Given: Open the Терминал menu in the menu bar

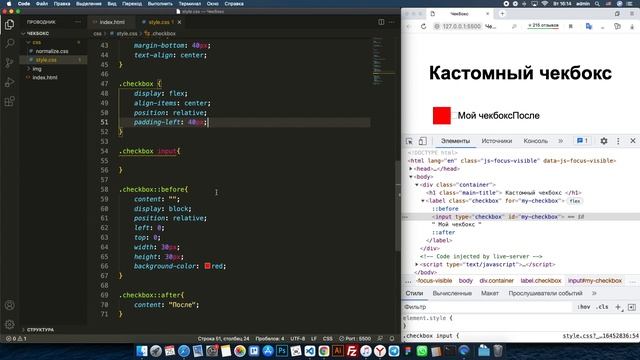Looking at the screenshot, I should pyautogui.click(x=190, y=4).
